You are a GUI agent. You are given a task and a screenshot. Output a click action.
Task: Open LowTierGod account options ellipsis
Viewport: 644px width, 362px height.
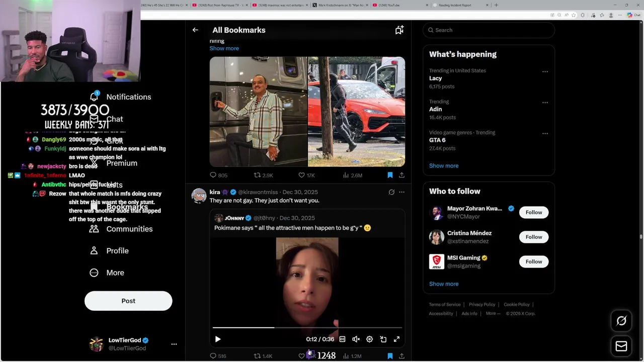pos(174,344)
